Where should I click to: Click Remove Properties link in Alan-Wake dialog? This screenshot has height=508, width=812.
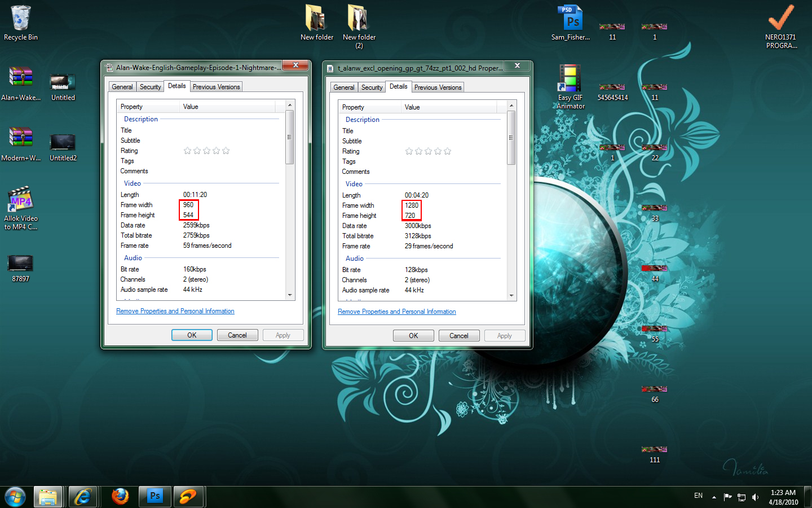click(x=175, y=311)
